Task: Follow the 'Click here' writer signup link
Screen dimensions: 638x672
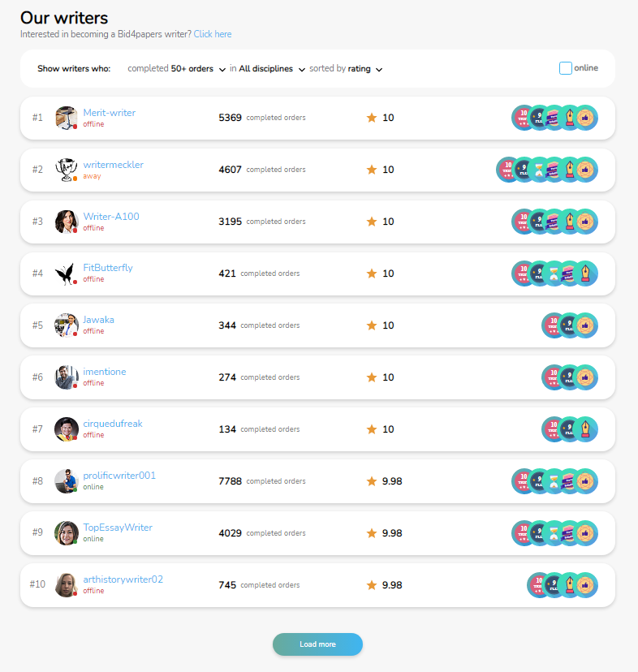Action: 213,34
